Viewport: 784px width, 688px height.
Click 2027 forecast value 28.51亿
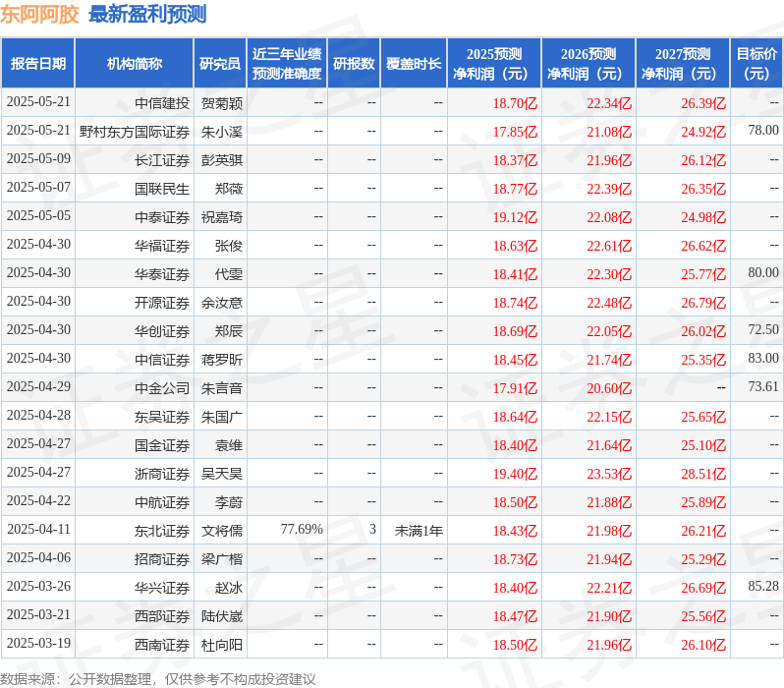703,475
